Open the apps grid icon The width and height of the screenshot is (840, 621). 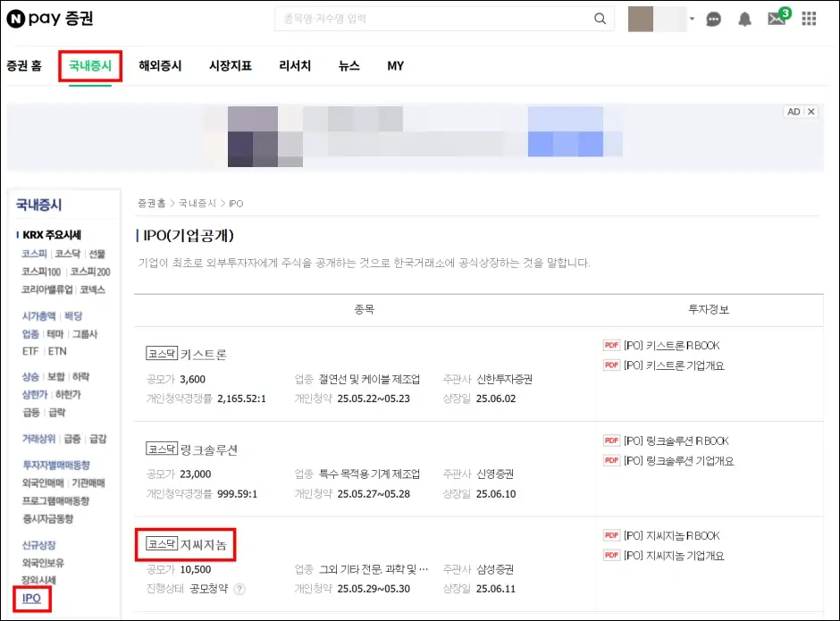pos(809,20)
